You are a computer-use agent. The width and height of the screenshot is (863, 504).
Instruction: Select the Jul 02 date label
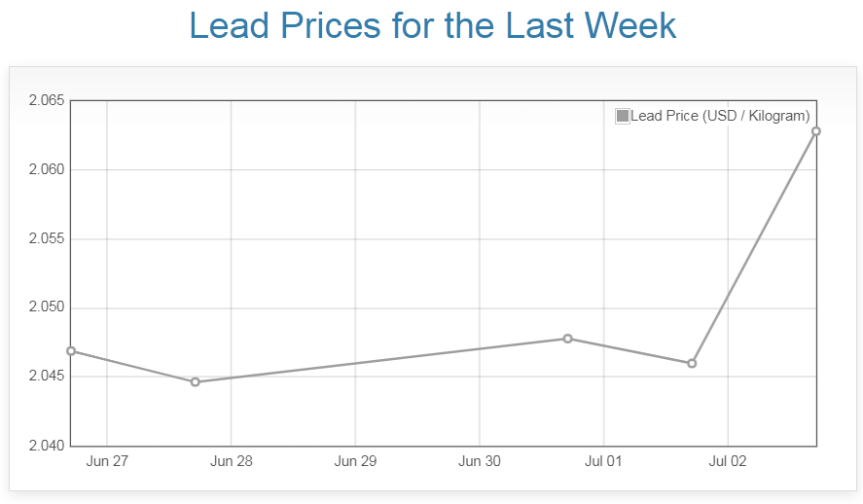(728, 461)
